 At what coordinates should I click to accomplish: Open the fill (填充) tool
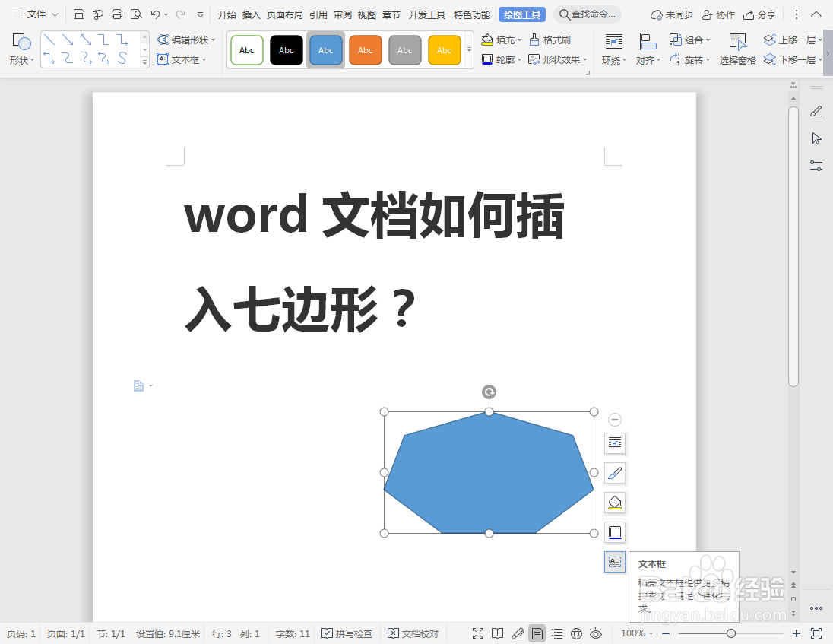tap(503, 39)
